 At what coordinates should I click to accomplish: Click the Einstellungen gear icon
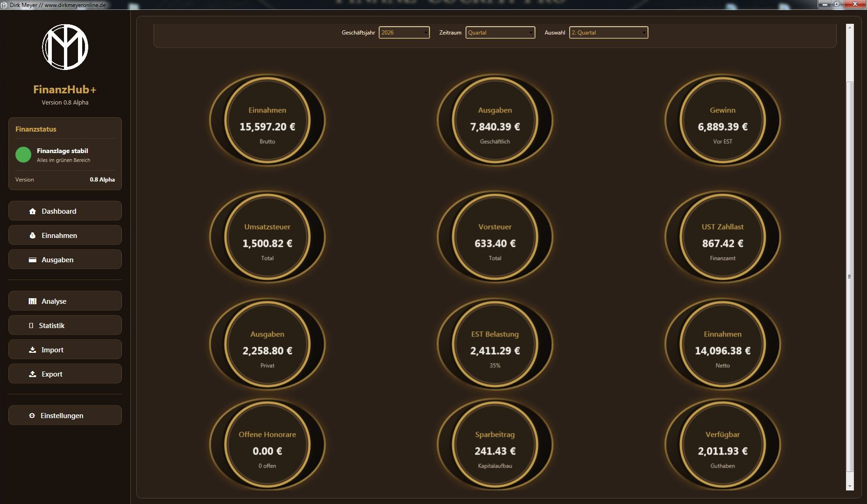click(32, 416)
